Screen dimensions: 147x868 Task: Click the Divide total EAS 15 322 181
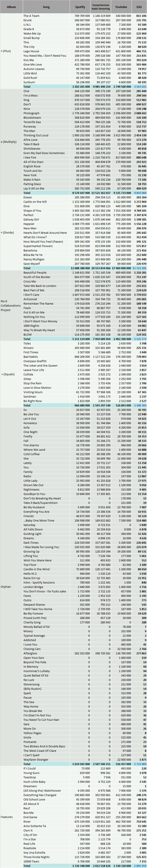tap(139, 268)
